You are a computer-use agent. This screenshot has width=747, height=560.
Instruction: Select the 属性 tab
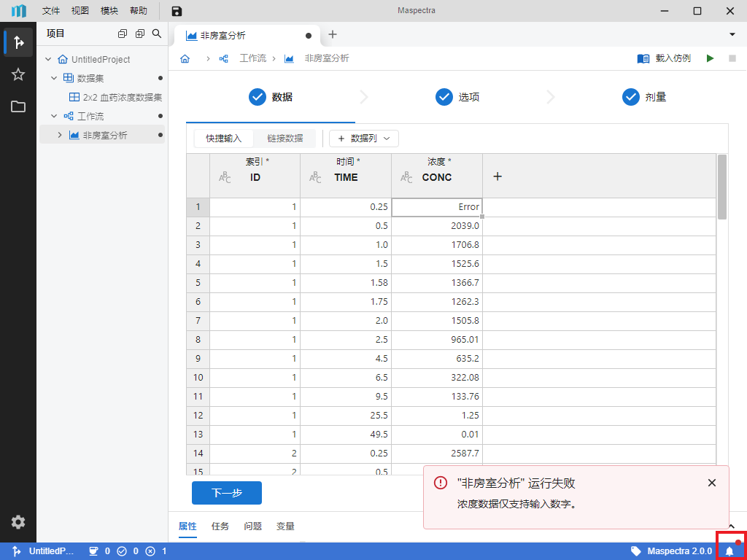point(187,526)
